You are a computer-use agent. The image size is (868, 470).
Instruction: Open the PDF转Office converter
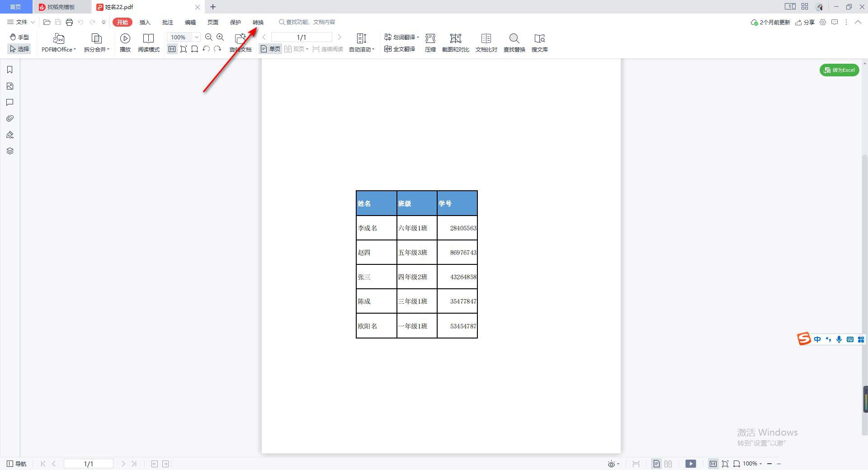(59, 43)
